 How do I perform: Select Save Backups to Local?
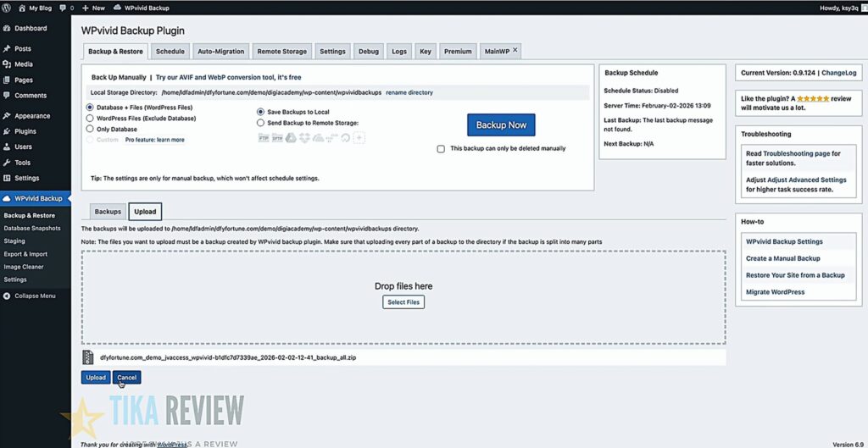click(x=261, y=112)
